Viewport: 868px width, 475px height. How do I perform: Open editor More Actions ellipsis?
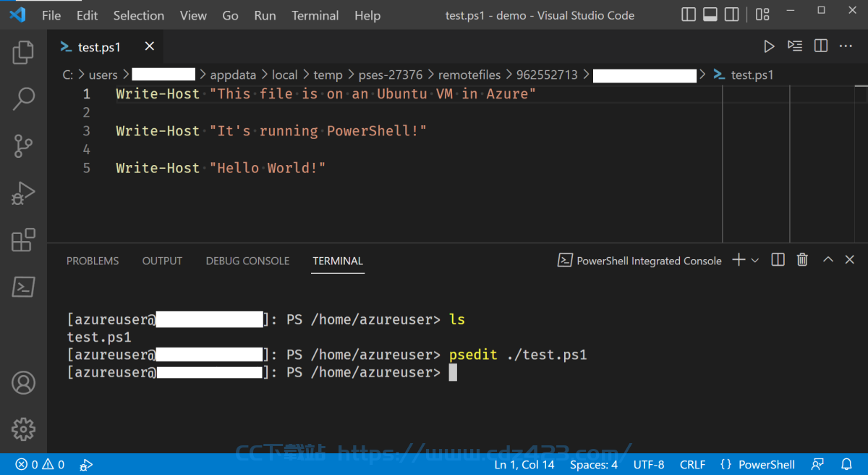[846, 46]
